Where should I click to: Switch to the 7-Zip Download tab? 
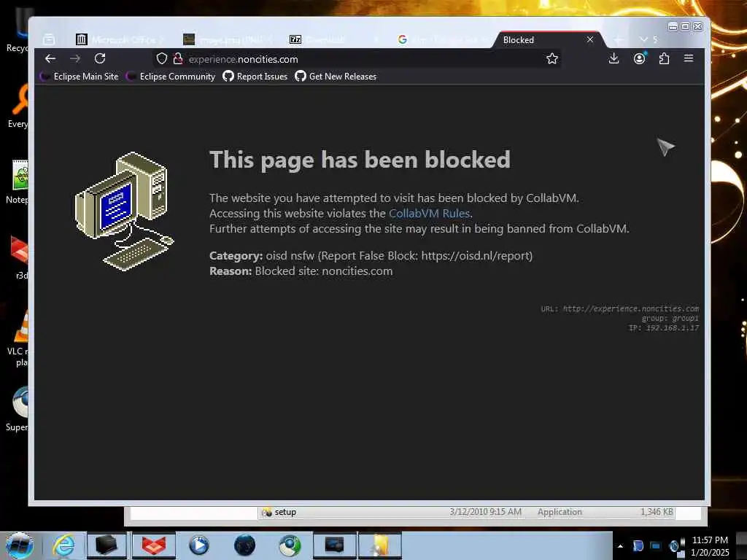(x=333, y=39)
